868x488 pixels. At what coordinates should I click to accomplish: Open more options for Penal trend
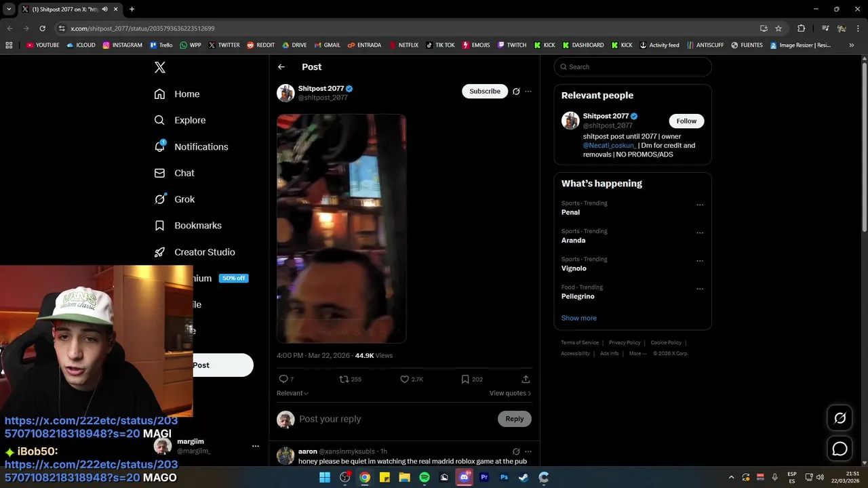(700, 204)
